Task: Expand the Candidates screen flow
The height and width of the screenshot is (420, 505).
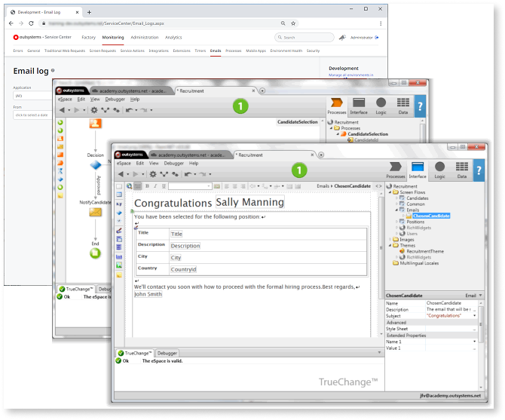Action: (396, 198)
